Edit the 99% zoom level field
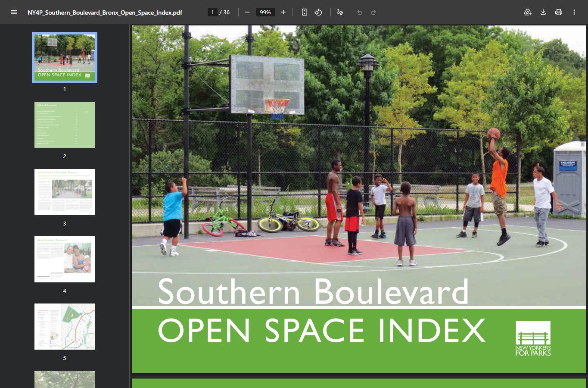The width and height of the screenshot is (588, 388). pos(265,12)
